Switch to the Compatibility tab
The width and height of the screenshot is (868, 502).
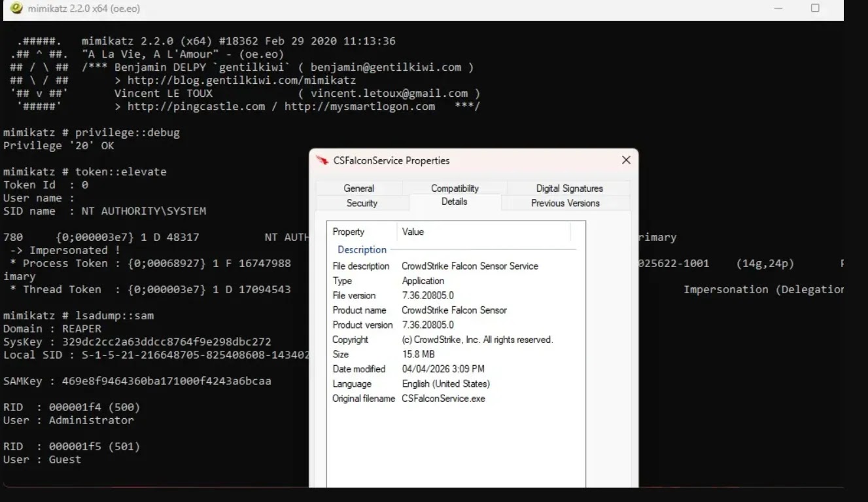click(x=455, y=188)
